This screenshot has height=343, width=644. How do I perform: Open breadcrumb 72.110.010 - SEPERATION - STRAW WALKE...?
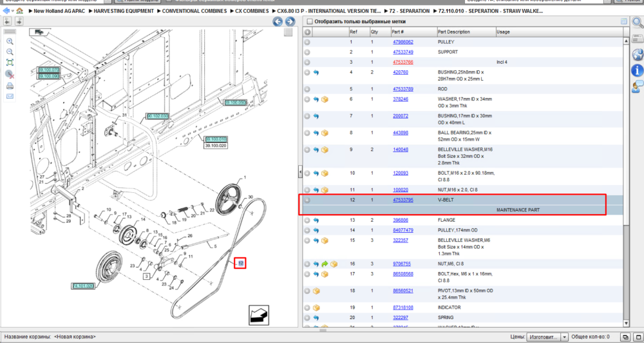point(490,11)
